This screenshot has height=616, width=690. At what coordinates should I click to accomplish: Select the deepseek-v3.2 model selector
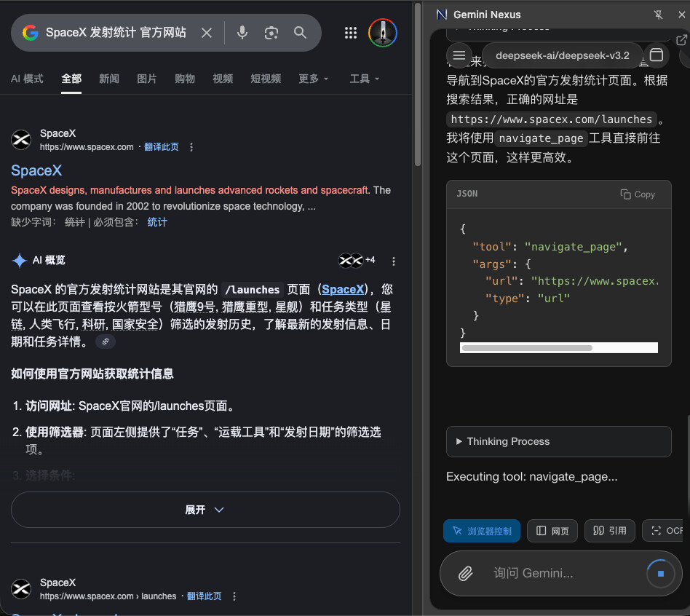pyautogui.click(x=563, y=55)
